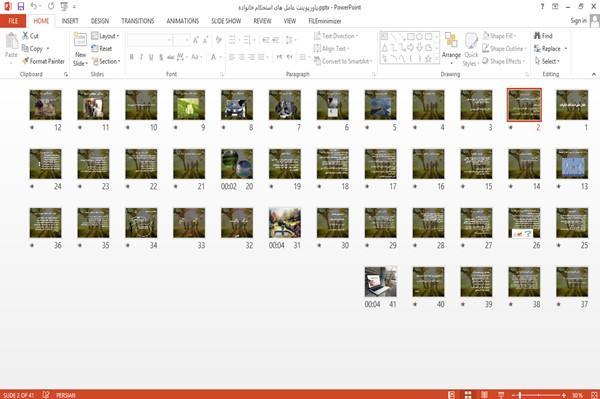Viewport: 600px width, 399px height.
Task: Toggle Italic formatting
Action: (141, 57)
